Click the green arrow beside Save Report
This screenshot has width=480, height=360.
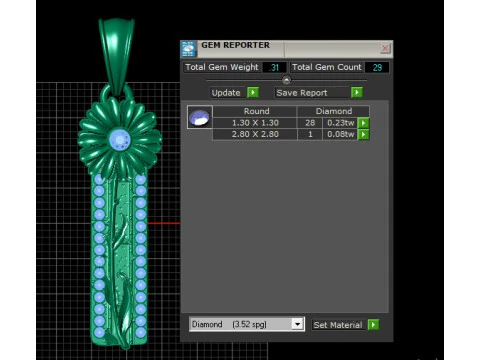(x=357, y=92)
